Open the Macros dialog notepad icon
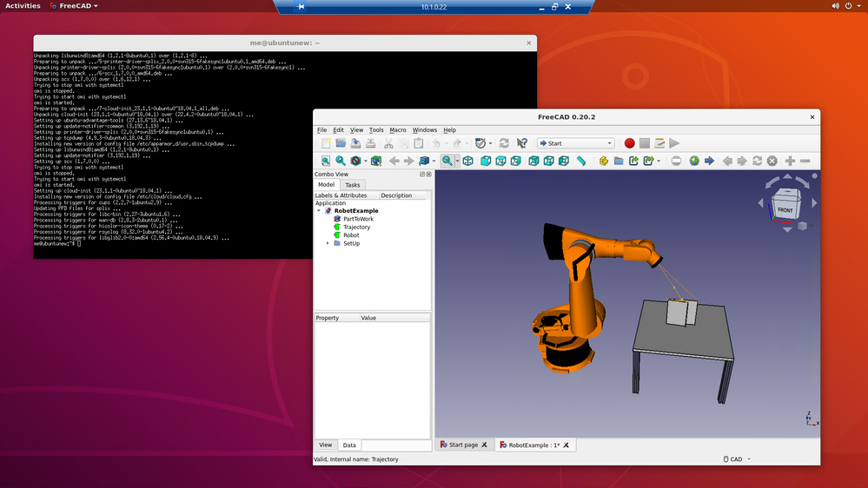 point(659,143)
